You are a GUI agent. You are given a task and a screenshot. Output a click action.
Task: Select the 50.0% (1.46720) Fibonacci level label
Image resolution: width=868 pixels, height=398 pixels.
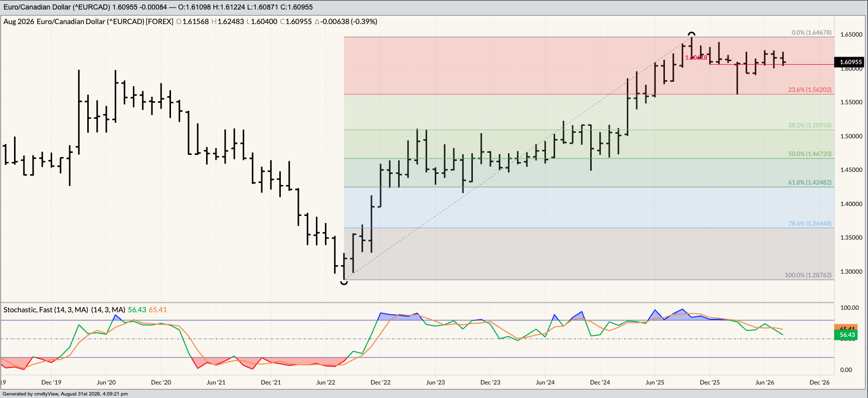[x=810, y=154]
